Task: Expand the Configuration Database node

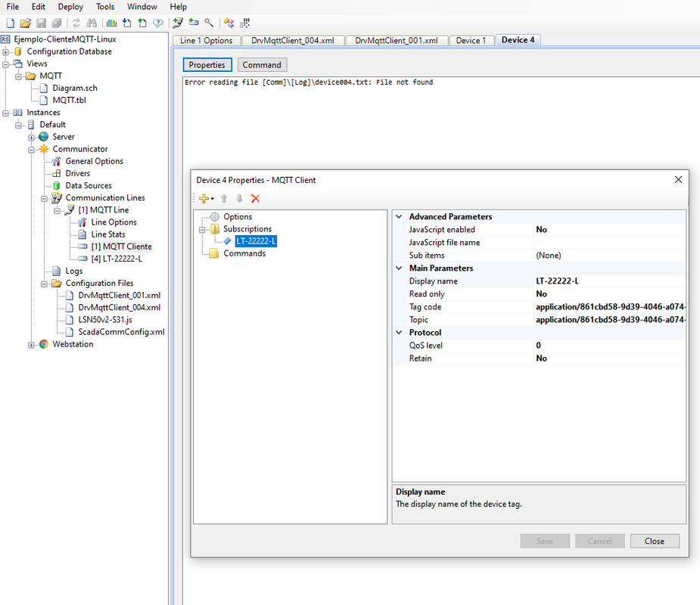Action: pyautogui.click(x=6, y=51)
